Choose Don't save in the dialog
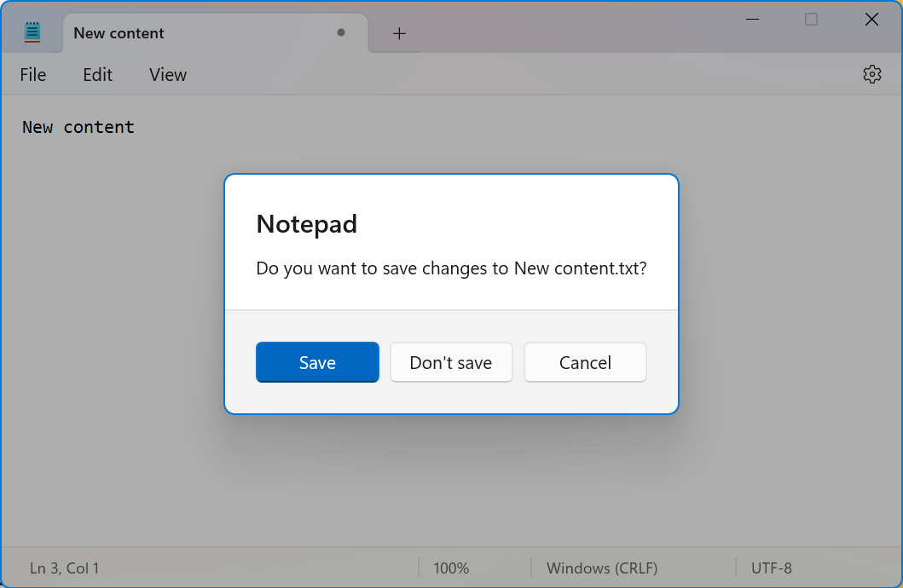Viewport: 903px width, 588px height. coord(451,363)
